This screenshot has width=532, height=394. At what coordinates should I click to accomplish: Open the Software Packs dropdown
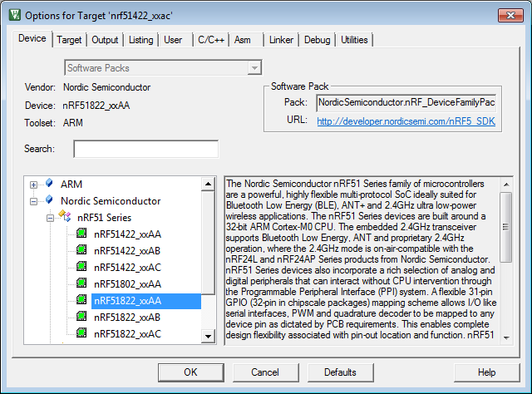254,68
